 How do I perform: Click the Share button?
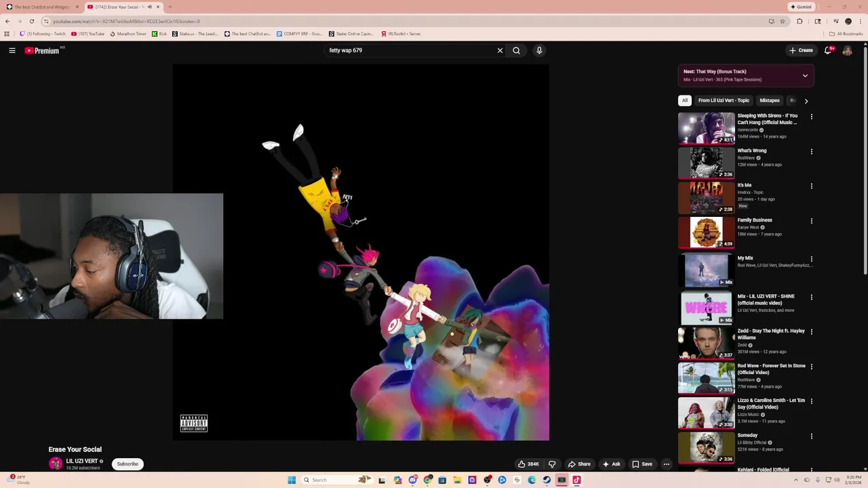[x=579, y=464]
